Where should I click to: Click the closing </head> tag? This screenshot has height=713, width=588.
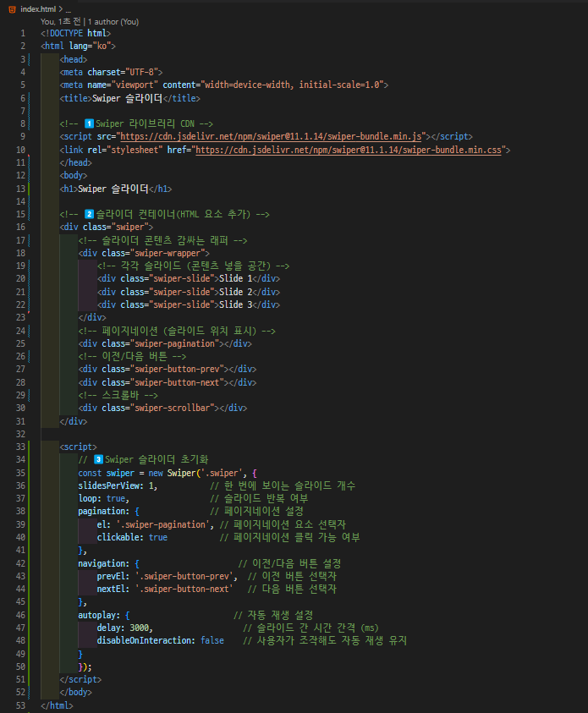click(x=75, y=162)
